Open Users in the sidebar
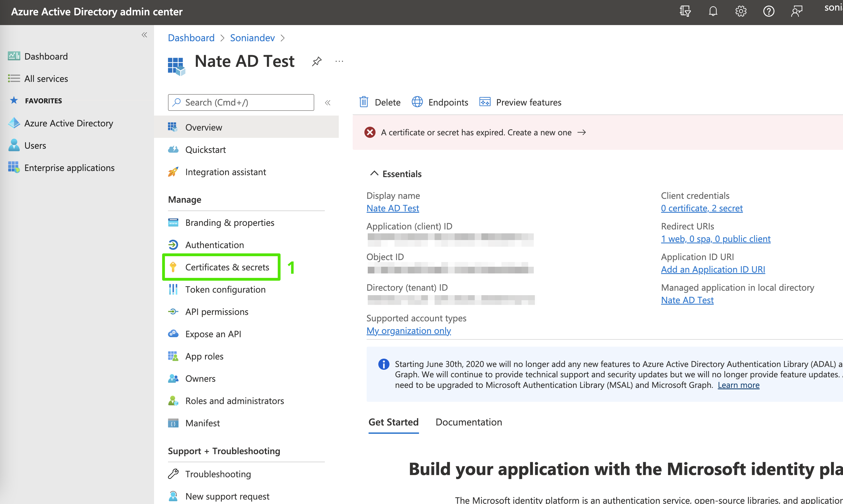 click(35, 146)
